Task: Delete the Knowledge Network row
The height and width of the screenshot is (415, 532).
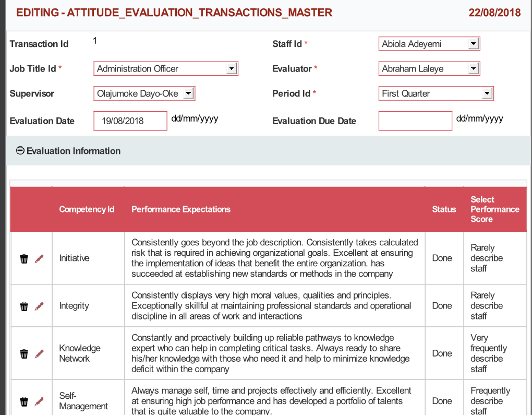Action: (24, 354)
